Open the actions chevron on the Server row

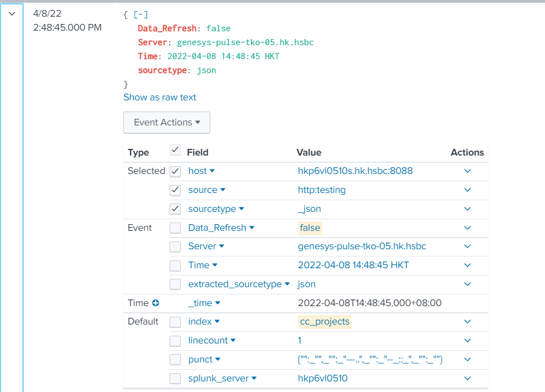click(x=467, y=246)
